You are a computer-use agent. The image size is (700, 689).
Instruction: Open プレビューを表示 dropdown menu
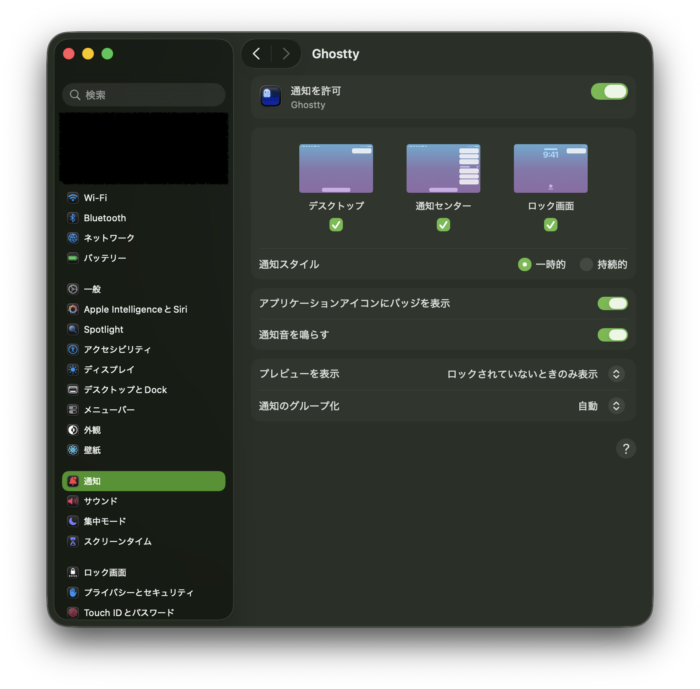[616, 374]
